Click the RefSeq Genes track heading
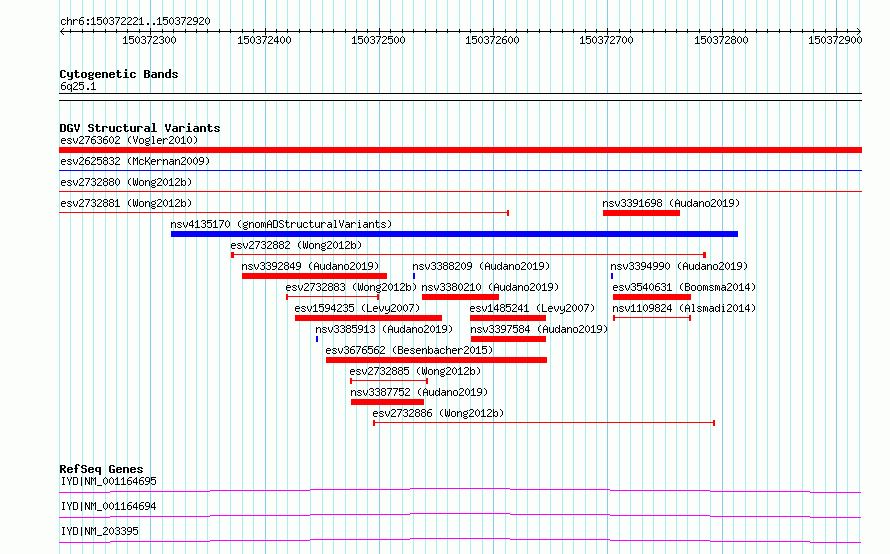The image size is (890, 554). (101, 469)
